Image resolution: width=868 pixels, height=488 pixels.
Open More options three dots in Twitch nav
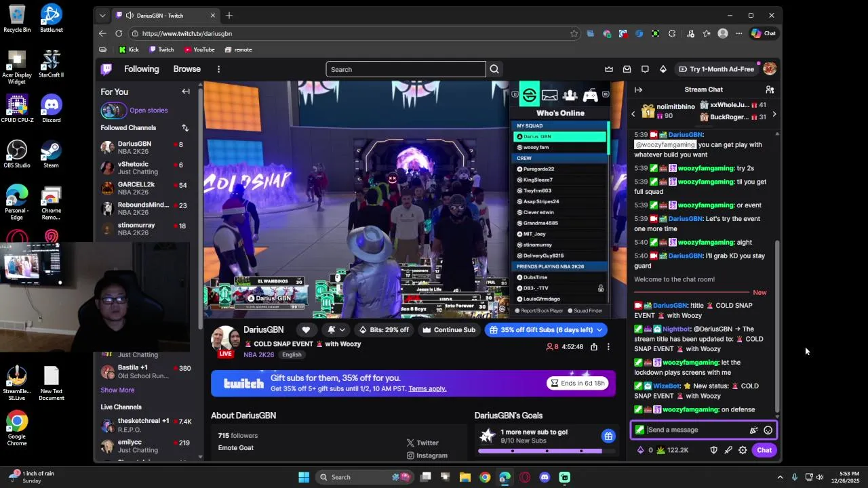(218, 69)
